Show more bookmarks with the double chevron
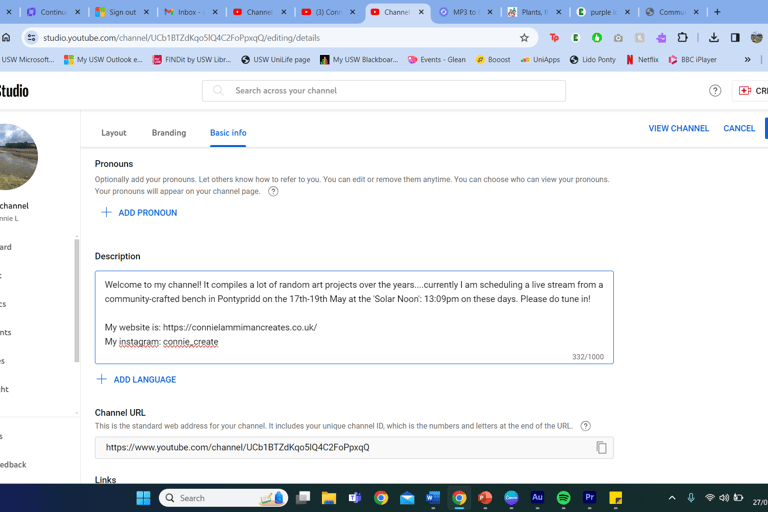This screenshot has height=512, width=768. (747, 60)
